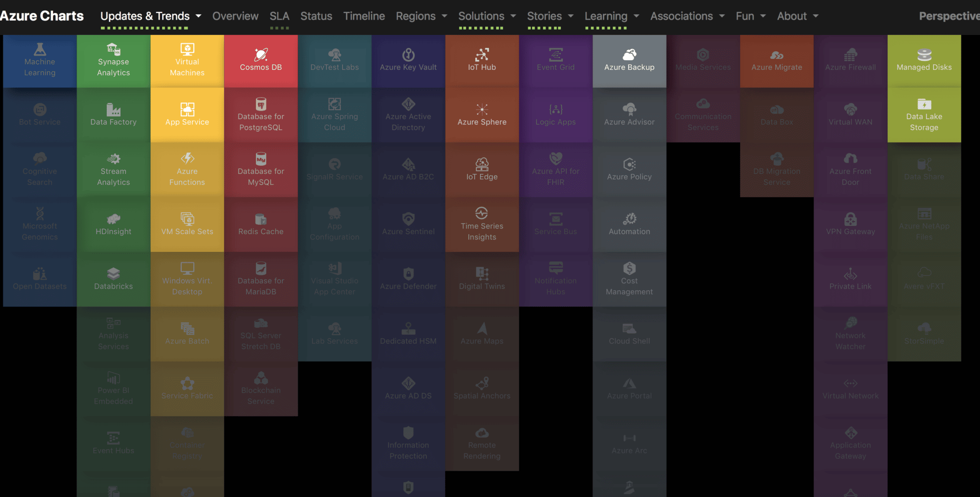This screenshot has width=980, height=497.
Task: Expand the Solutions dropdown menu
Action: (x=487, y=16)
